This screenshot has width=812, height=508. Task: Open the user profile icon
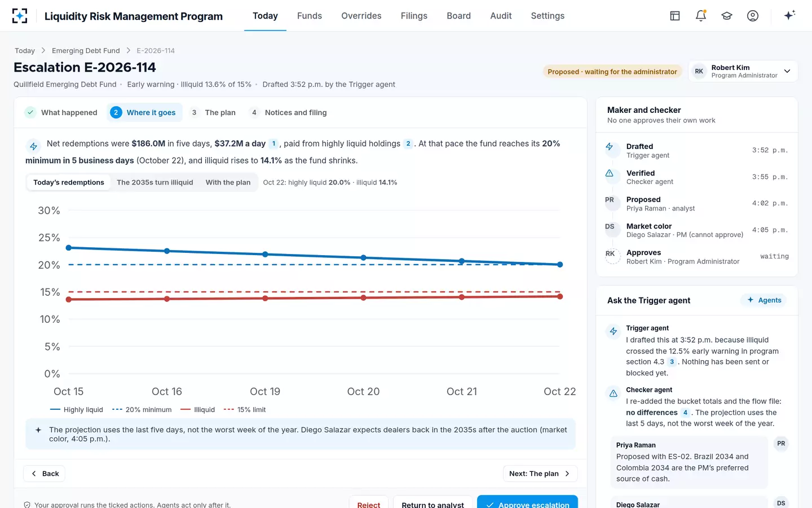pyautogui.click(x=753, y=16)
